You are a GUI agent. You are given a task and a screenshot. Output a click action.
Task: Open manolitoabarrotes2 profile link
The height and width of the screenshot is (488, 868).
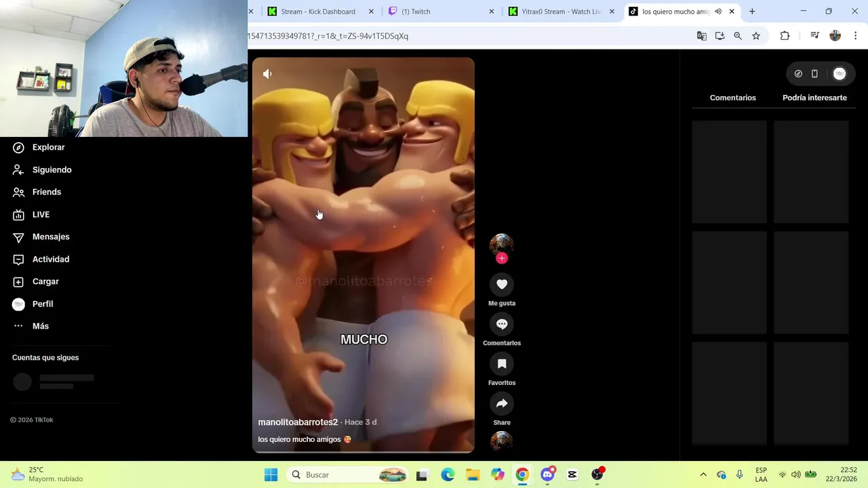pyautogui.click(x=298, y=422)
